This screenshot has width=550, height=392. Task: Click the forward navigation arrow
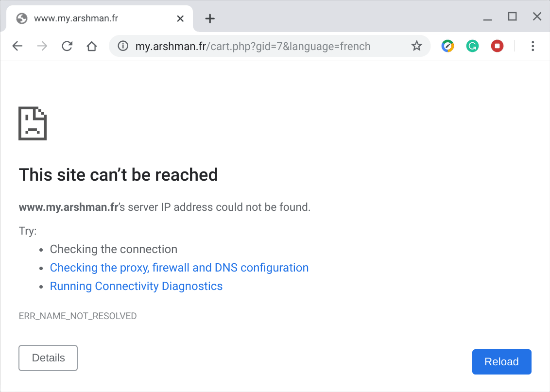click(42, 46)
